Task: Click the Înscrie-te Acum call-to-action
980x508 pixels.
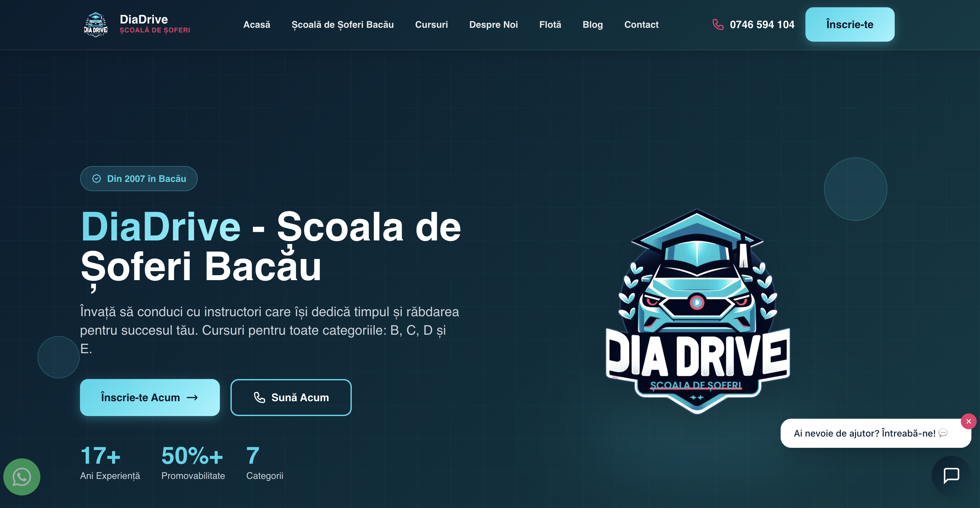Action: tap(149, 397)
